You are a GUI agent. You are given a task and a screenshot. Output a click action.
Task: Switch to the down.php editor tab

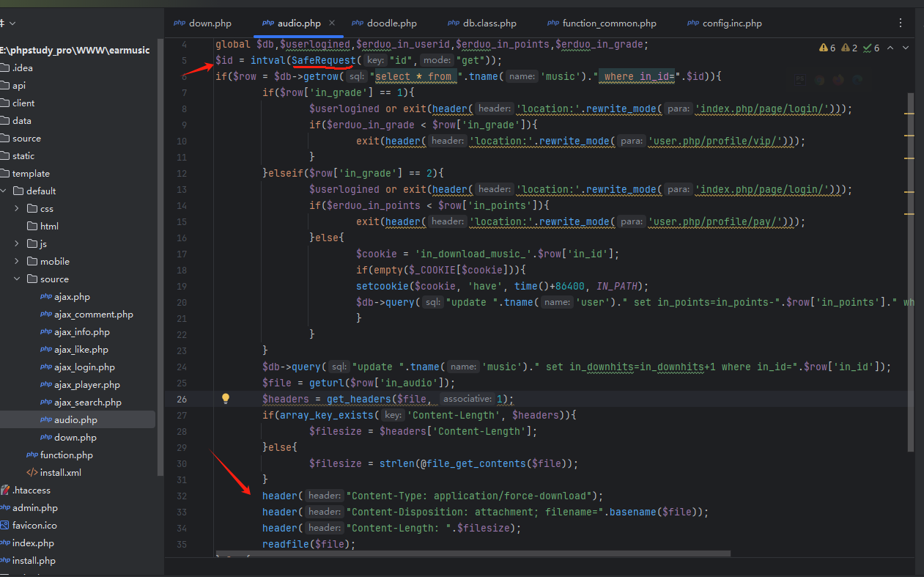pyautogui.click(x=202, y=23)
